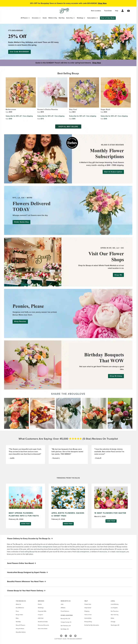Click the Shop All Best Sellers button

[68, 127]
